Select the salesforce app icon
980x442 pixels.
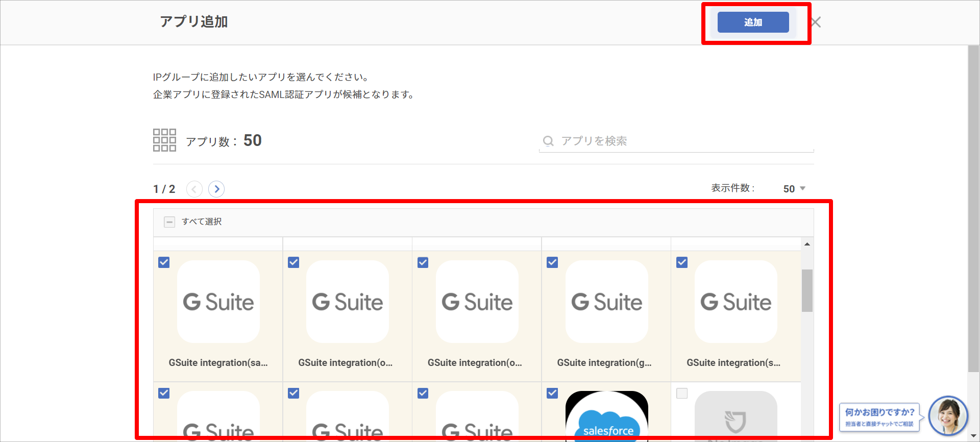(x=607, y=416)
